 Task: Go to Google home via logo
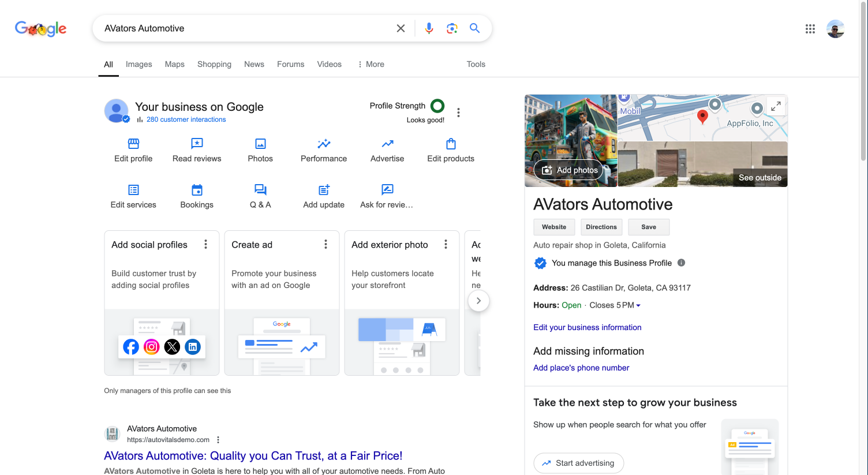pyautogui.click(x=40, y=28)
